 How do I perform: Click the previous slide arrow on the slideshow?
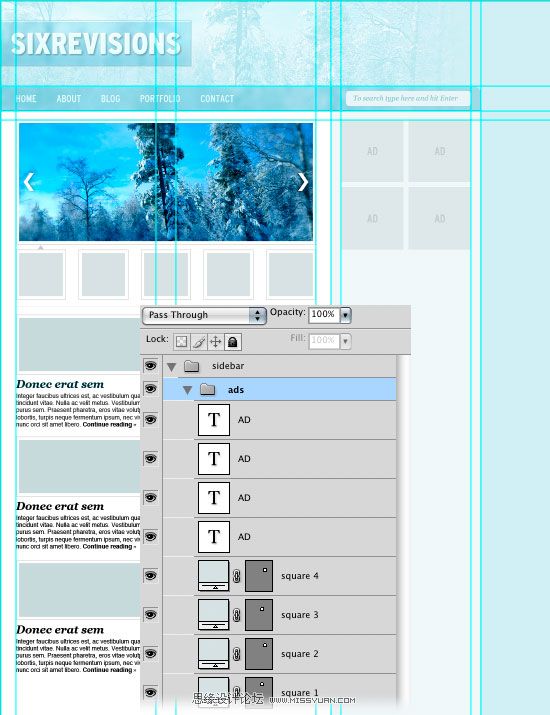29,181
